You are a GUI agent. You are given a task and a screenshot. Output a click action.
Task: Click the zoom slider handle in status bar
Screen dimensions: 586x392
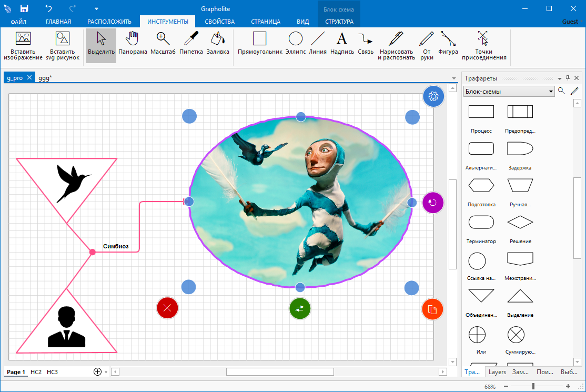[x=533, y=386]
